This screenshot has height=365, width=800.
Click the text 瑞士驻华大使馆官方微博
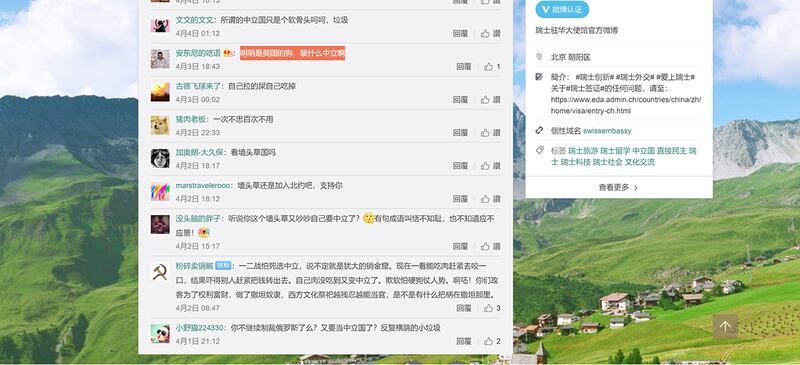[577, 31]
